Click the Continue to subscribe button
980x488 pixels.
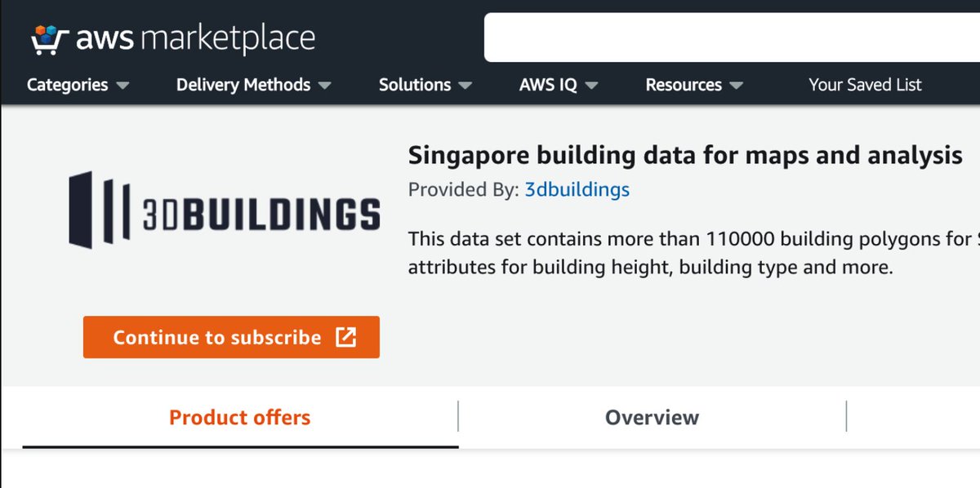click(231, 337)
